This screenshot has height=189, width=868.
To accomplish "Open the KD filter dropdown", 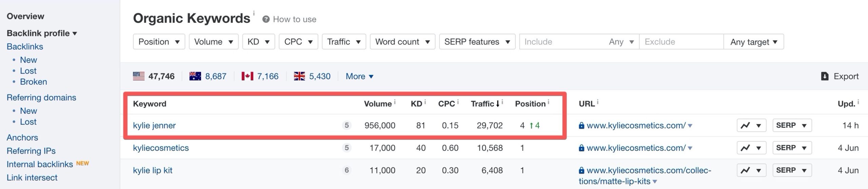I will [x=258, y=42].
